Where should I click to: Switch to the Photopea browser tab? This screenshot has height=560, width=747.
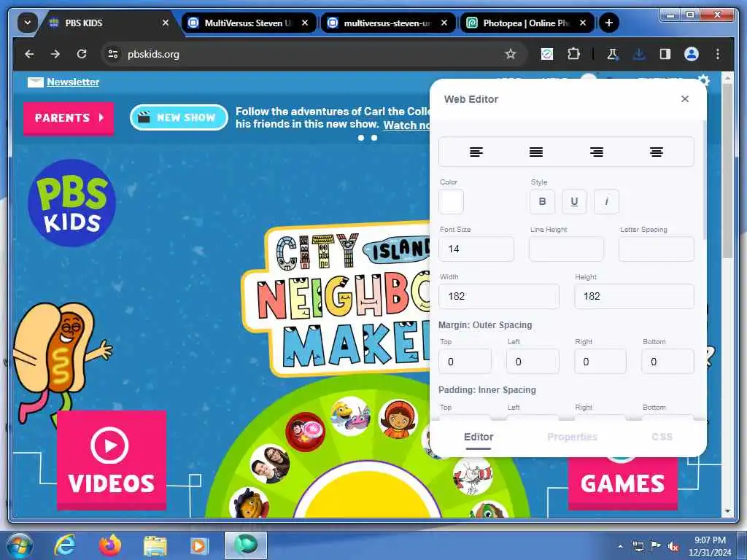[x=527, y=23]
